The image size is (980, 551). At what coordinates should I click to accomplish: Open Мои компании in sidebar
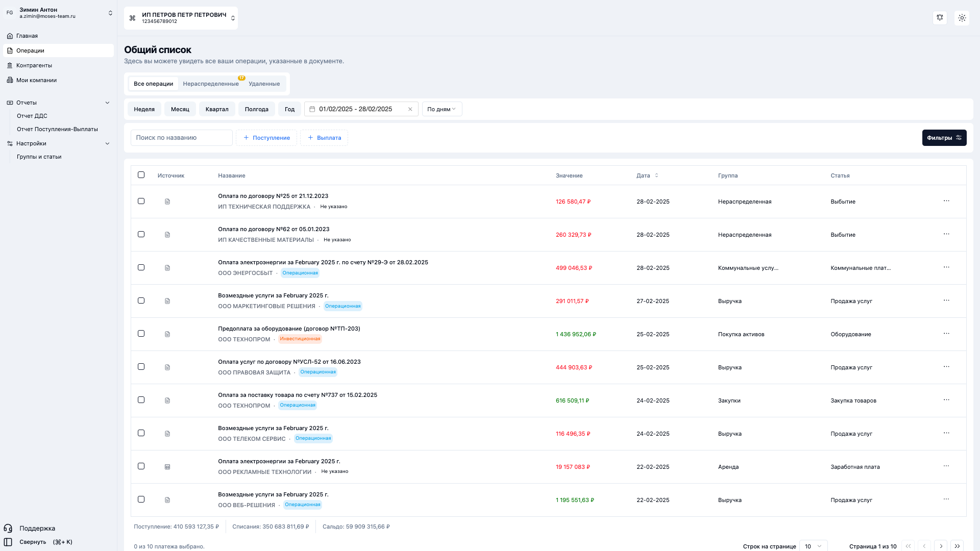(59, 80)
